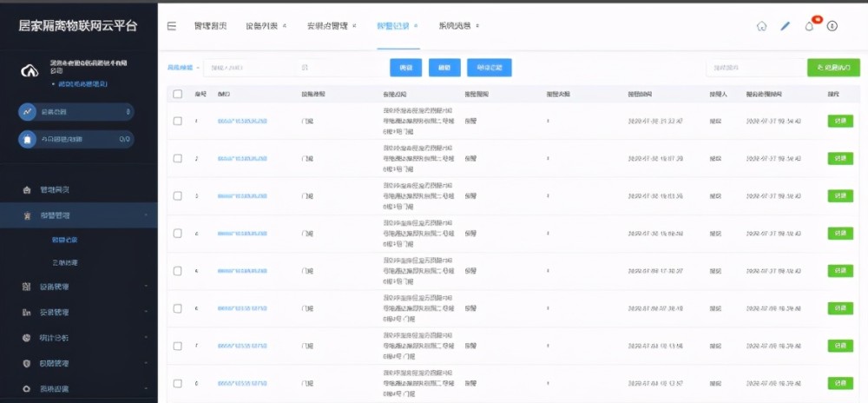
Task: Tick the checkbox of the fifth table row
Action: [178, 271]
